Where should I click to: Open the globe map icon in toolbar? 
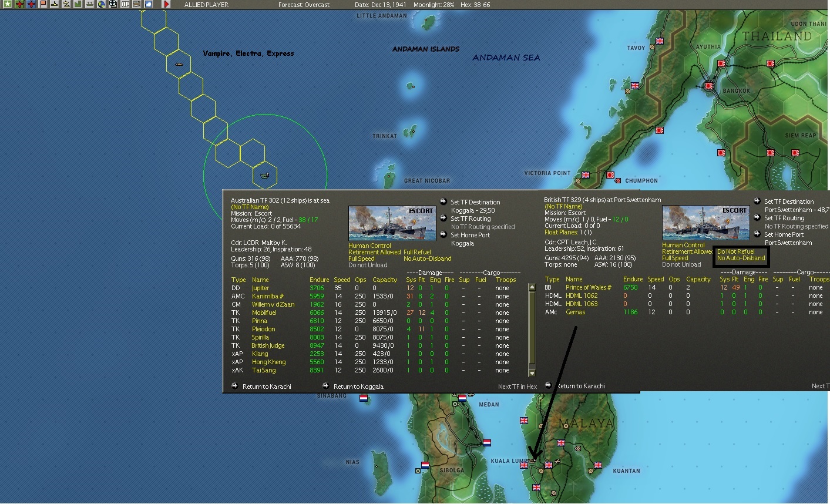point(102,4)
